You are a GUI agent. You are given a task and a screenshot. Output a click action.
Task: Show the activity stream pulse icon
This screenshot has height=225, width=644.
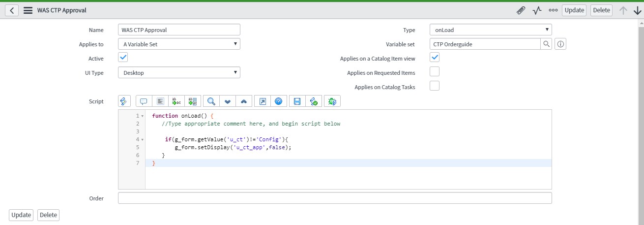point(537,10)
